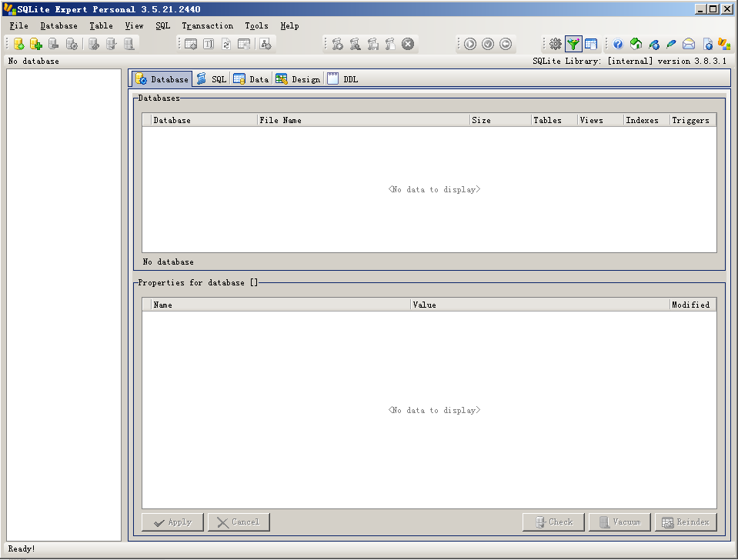Click the New SQL script scroll icon
Screen dimensions: 738x560
point(390,44)
